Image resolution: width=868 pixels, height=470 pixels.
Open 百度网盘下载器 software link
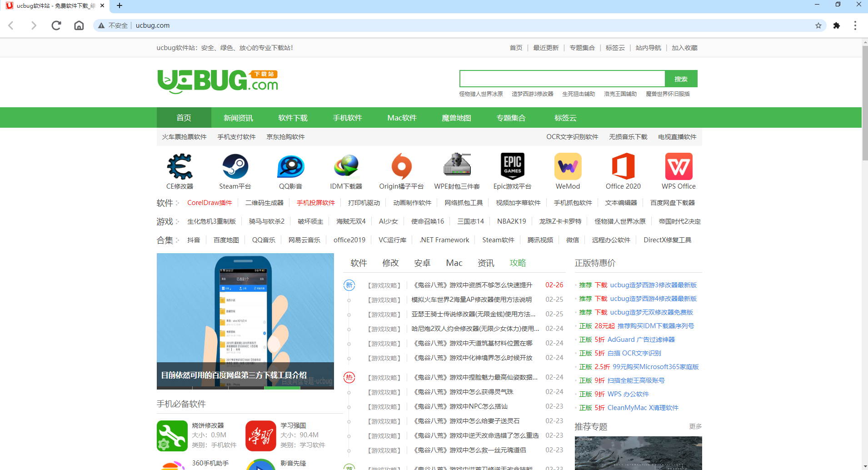click(673, 203)
